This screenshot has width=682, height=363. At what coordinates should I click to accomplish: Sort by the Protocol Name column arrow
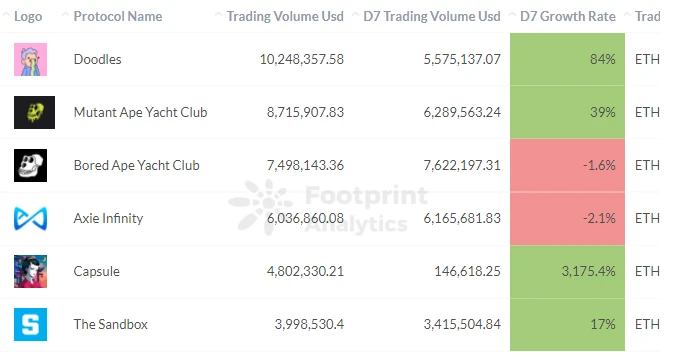[66, 16]
